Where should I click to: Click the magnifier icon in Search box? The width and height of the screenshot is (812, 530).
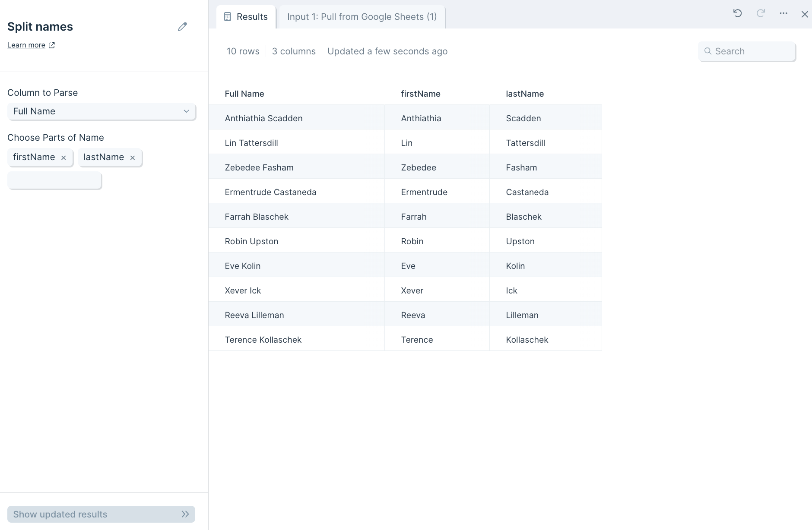tap(708, 51)
